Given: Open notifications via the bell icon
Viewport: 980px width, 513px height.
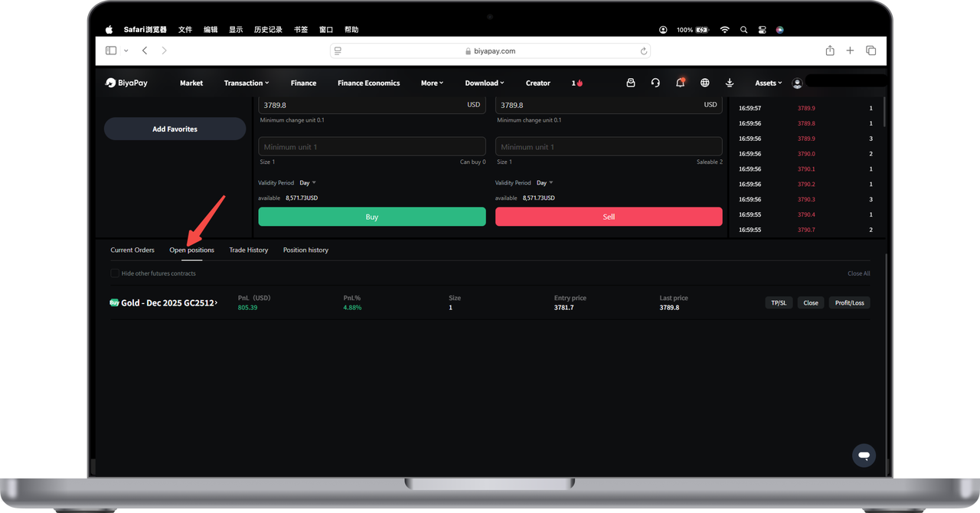Looking at the screenshot, I should (680, 83).
